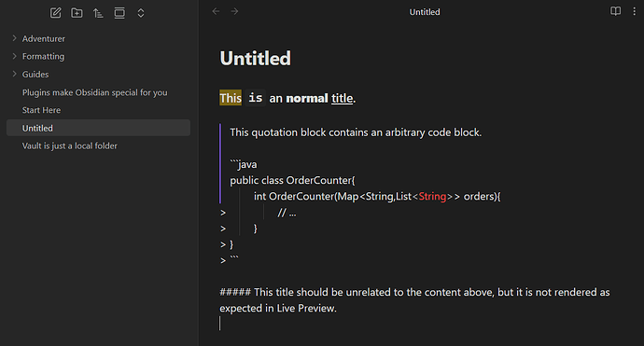This screenshot has width=644, height=346.
Task: Change sort order icon
Action: coord(98,13)
